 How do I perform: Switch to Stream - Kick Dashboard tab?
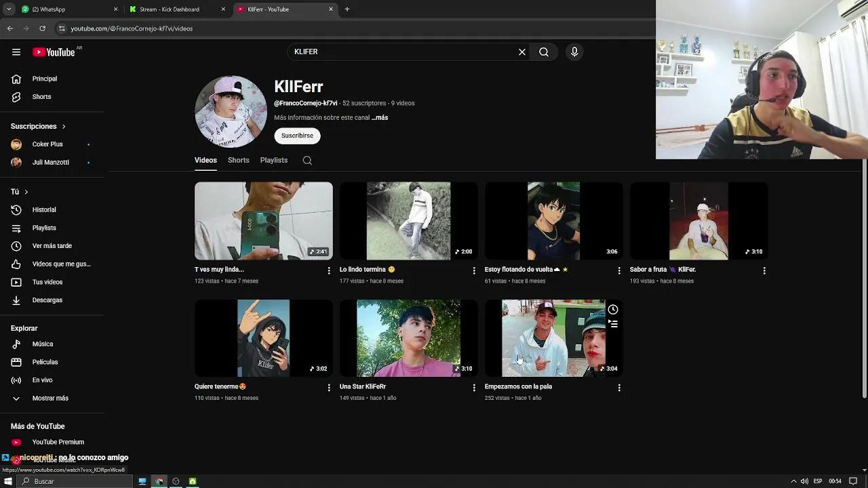click(x=178, y=9)
